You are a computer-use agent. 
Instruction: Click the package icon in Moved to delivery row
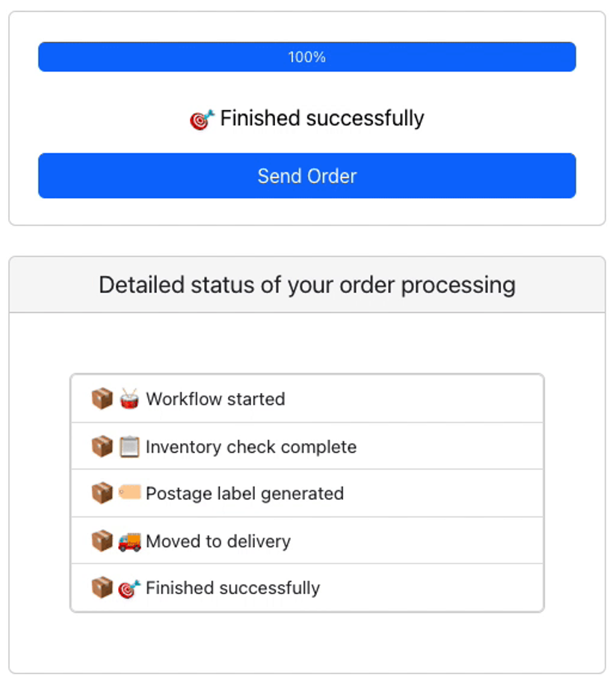102,541
